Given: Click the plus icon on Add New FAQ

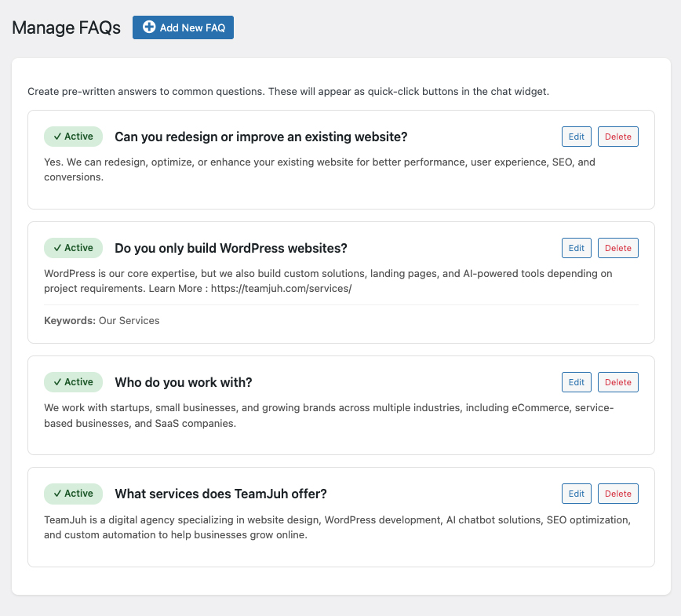Looking at the screenshot, I should tap(149, 27).
